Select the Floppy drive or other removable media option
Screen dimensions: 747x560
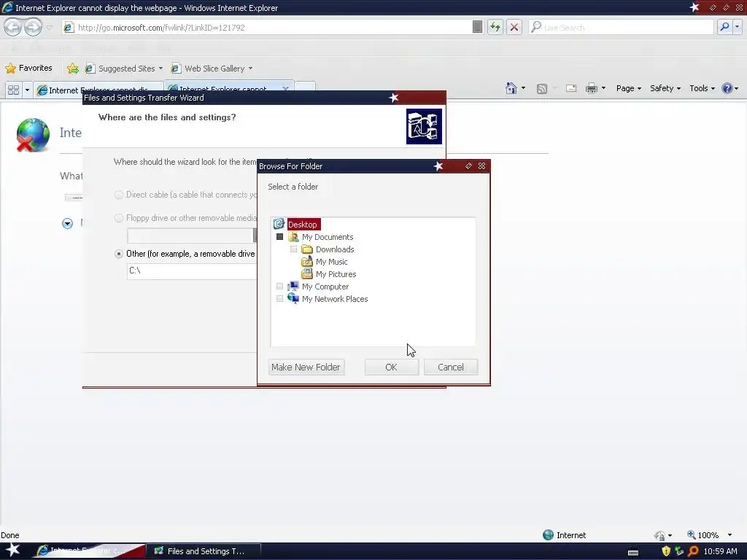119,218
